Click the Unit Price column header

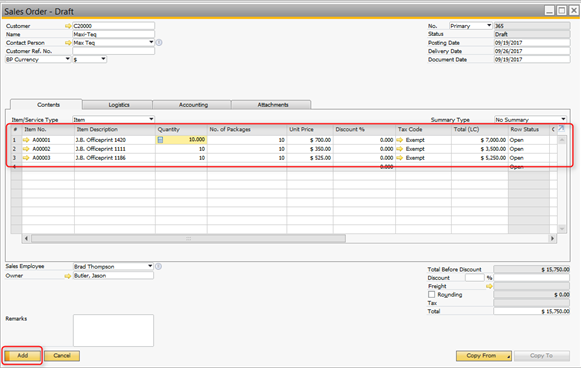point(310,129)
